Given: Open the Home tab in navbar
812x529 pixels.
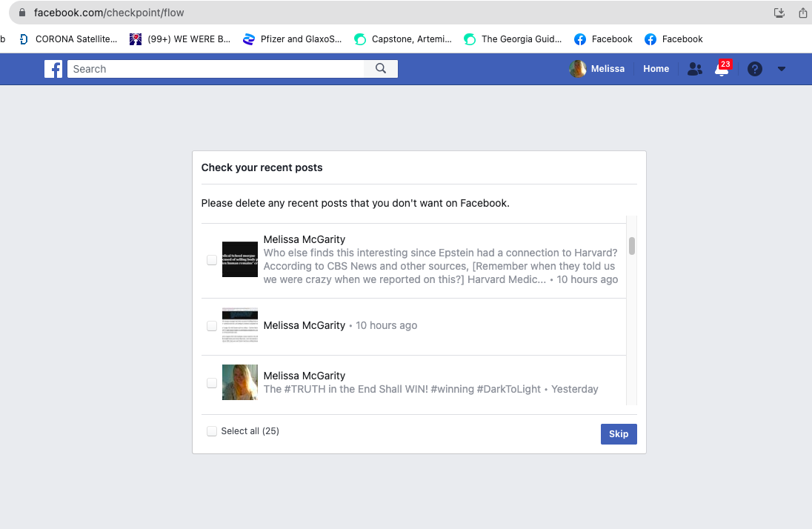Looking at the screenshot, I should (656, 69).
